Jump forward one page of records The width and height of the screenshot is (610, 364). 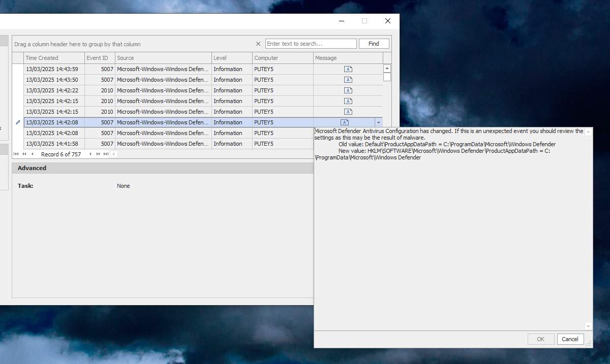(98, 154)
